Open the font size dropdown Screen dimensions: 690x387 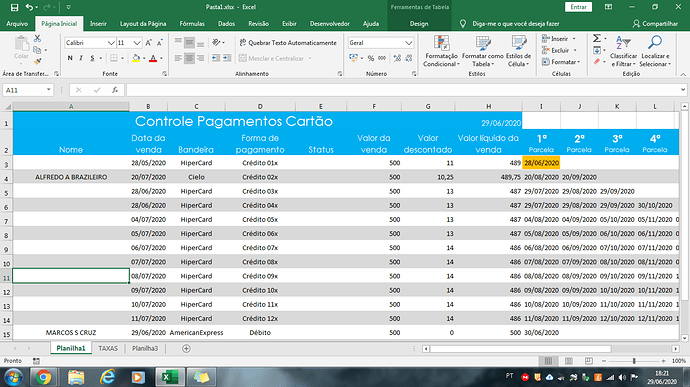point(137,43)
